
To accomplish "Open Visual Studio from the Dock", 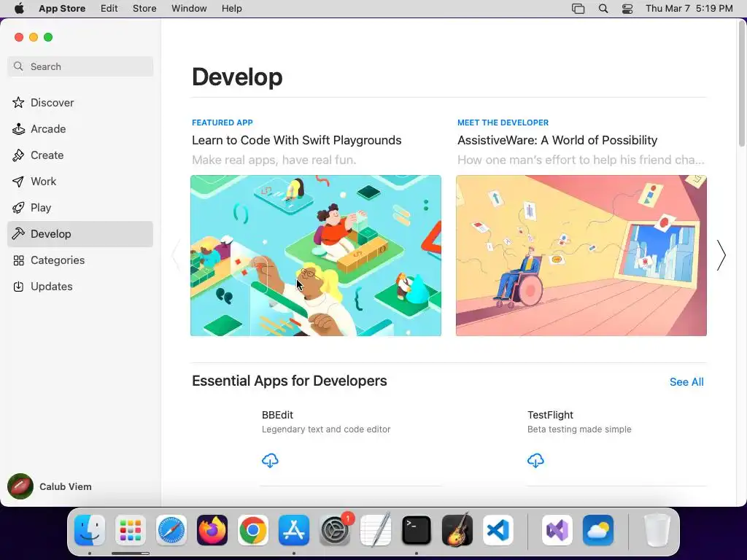I will [557, 530].
